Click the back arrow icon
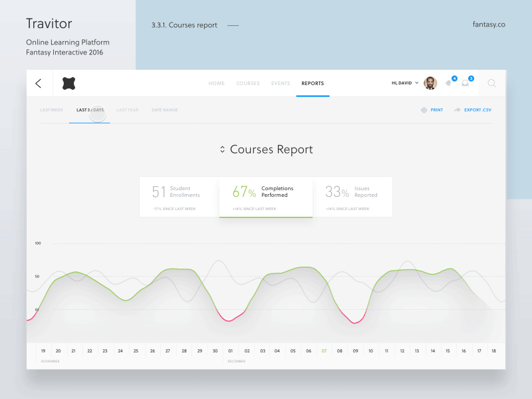Viewport: 532px width, 399px height. point(38,84)
